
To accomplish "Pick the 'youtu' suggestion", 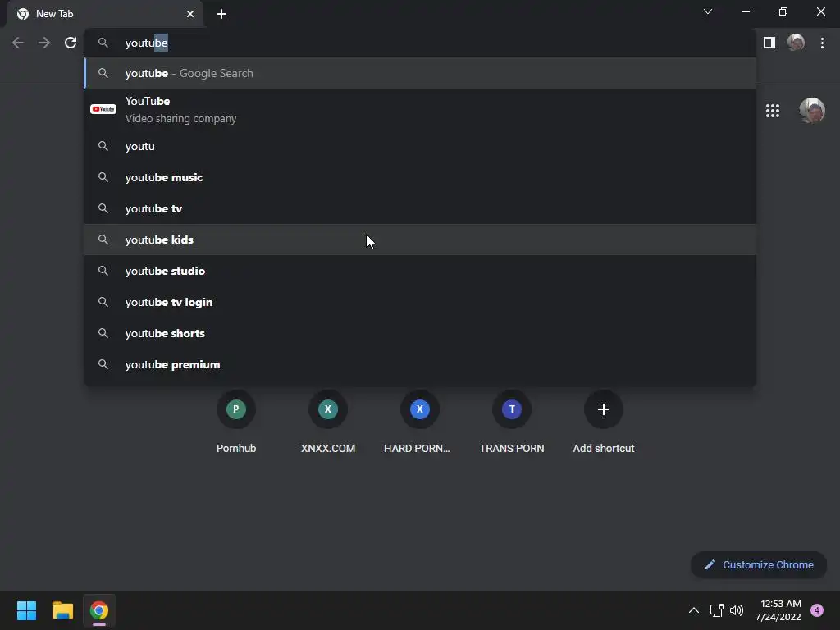I will click(x=420, y=146).
